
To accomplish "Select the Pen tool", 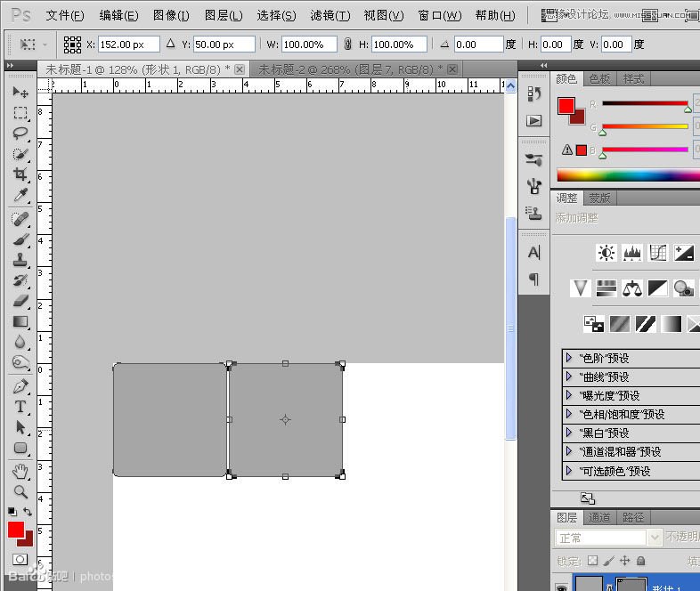I will [x=20, y=386].
